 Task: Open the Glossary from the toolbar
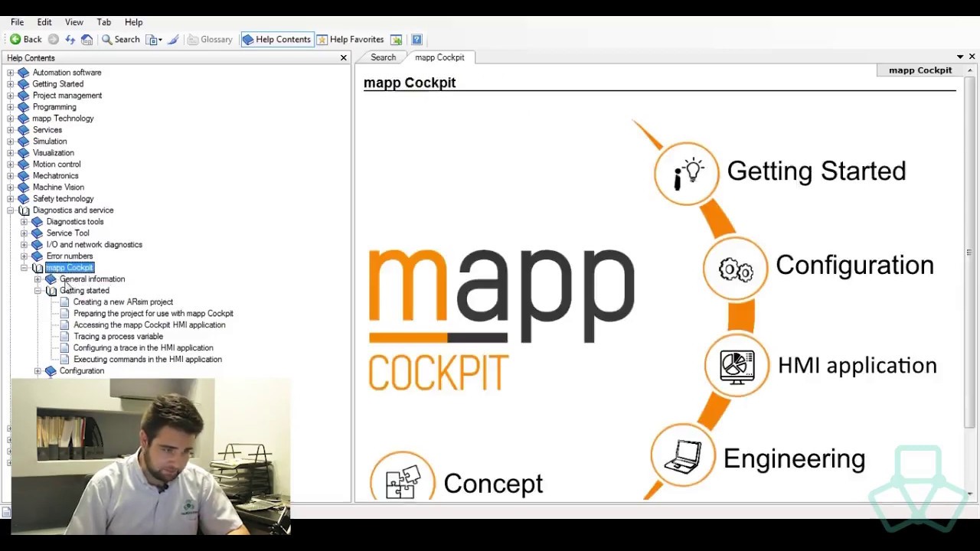(211, 39)
